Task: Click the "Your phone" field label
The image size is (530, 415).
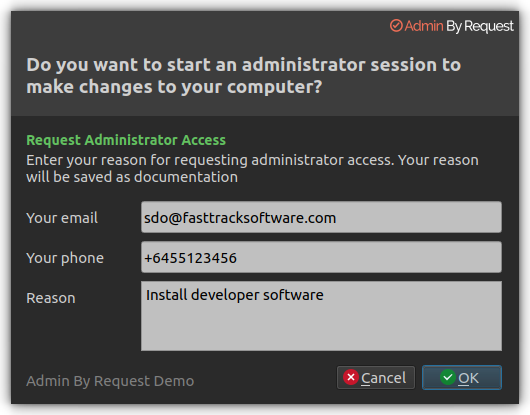Action: click(x=65, y=258)
